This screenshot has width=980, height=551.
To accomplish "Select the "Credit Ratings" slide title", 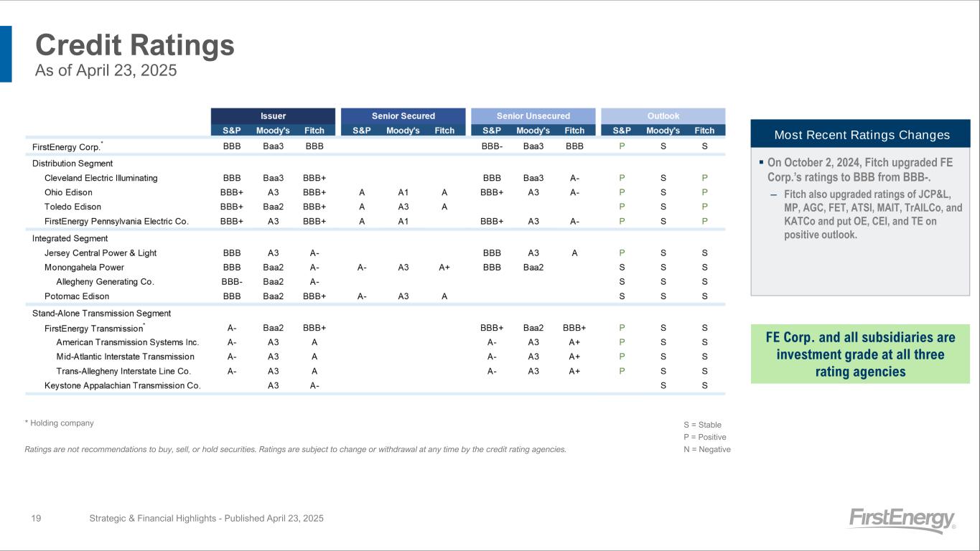I will [x=135, y=45].
